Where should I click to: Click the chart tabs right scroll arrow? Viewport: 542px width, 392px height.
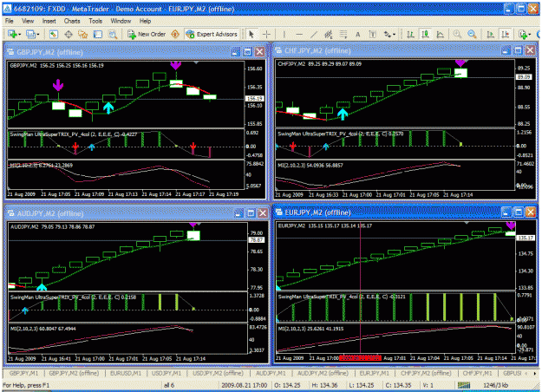click(535, 373)
